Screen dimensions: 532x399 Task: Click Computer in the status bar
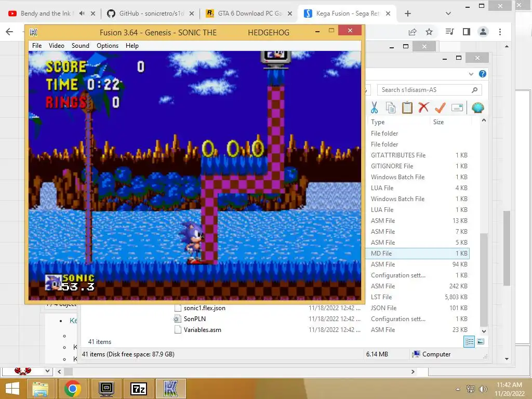pos(431,354)
